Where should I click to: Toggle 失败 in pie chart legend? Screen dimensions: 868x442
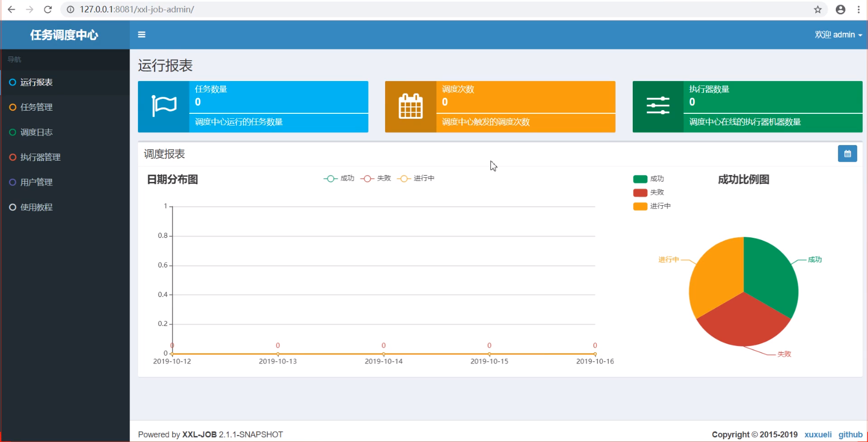point(649,192)
